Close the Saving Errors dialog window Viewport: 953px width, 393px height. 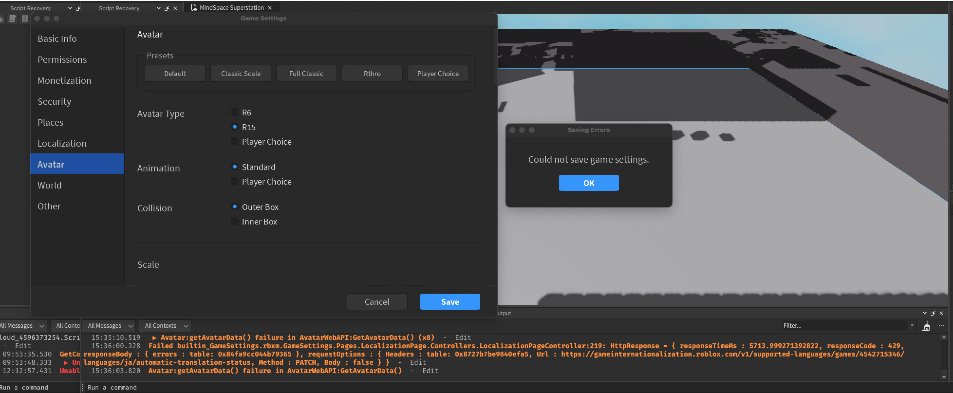point(512,130)
